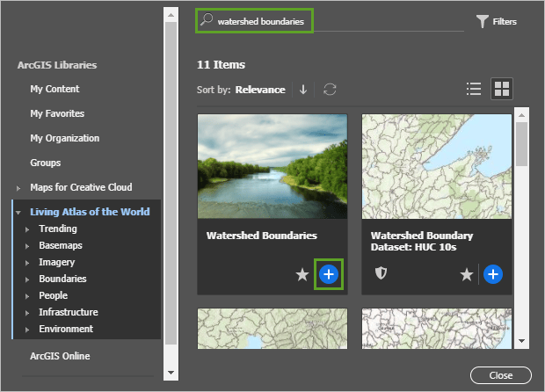This screenshot has width=545, height=392.
Task: Switch to list view
Action: click(x=474, y=89)
